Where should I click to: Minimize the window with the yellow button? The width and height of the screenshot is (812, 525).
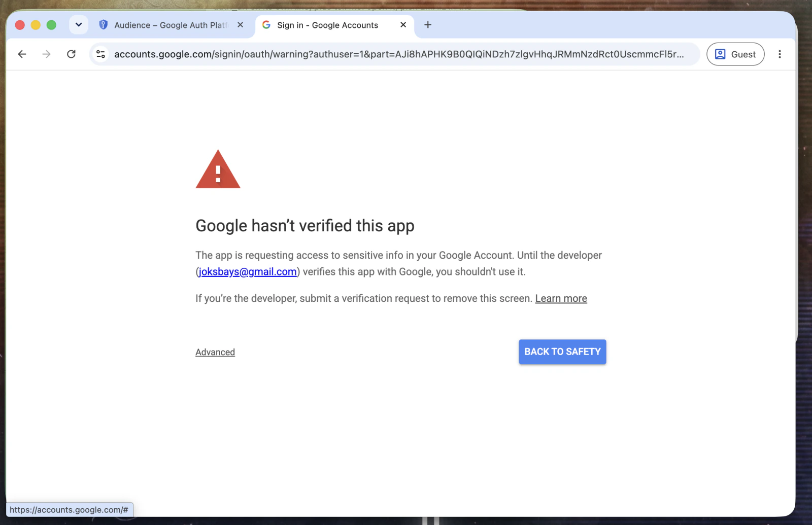(x=36, y=25)
